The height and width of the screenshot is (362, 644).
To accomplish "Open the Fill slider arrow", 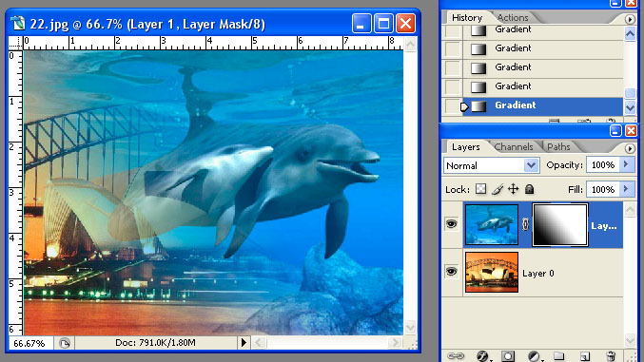I will point(626,189).
